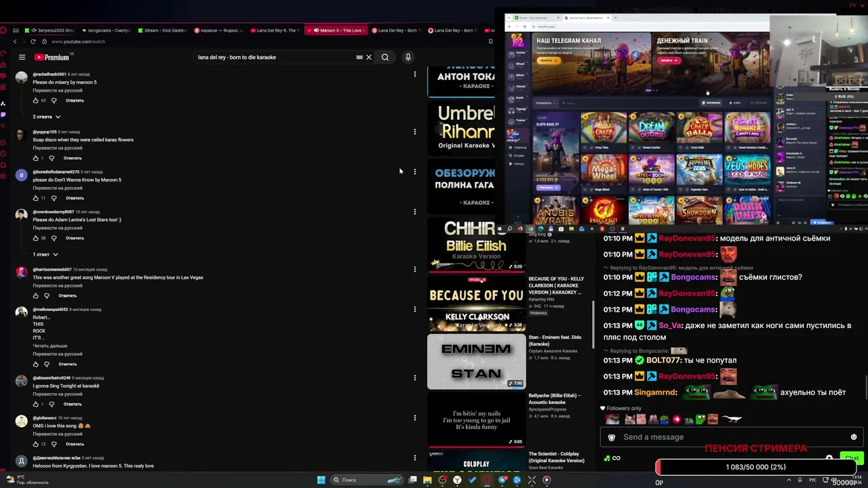Open options menu for rachelfresh5901's comment
Image resolution: width=868 pixels, height=488 pixels.
click(415, 74)
